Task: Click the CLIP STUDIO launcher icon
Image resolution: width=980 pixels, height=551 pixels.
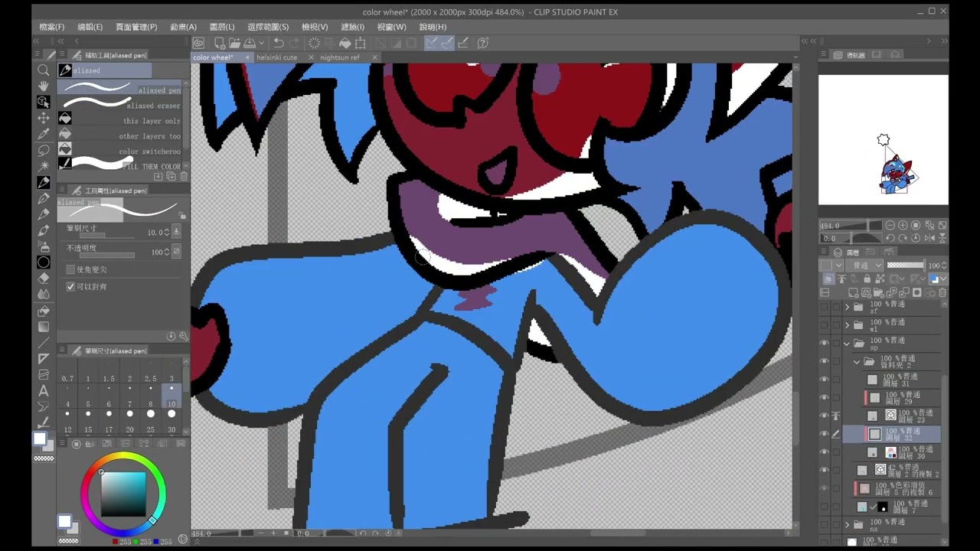Action: (x=198, y=43)
